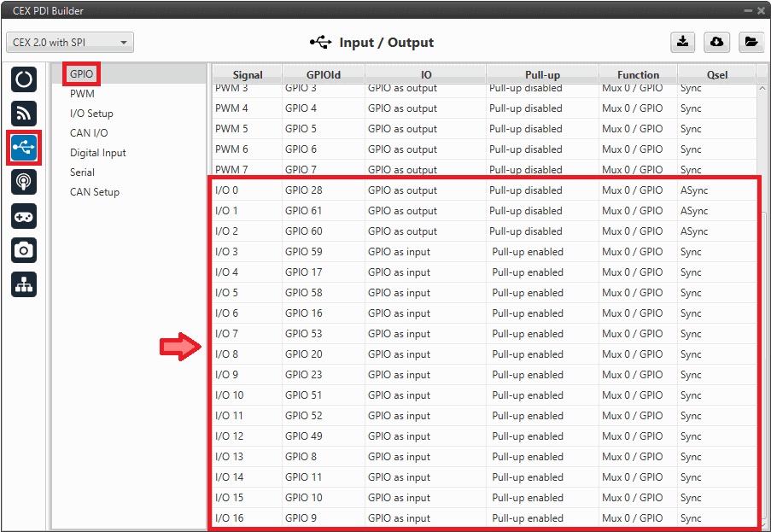
Task: Open Pull-up cell dropdown for I/O 3
Action: coord(540,252)
